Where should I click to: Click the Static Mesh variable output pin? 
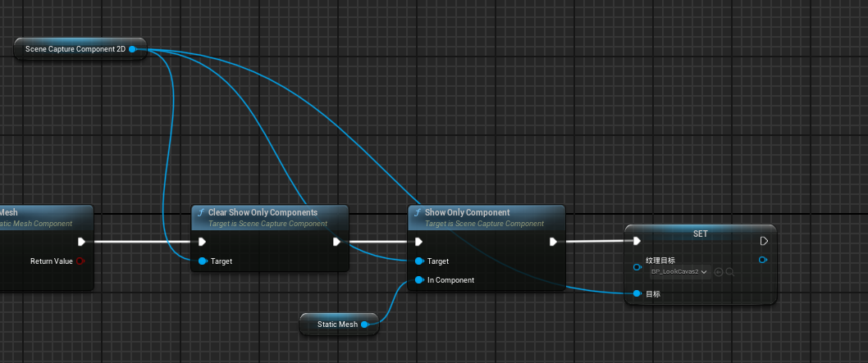[x=365, y=324]
